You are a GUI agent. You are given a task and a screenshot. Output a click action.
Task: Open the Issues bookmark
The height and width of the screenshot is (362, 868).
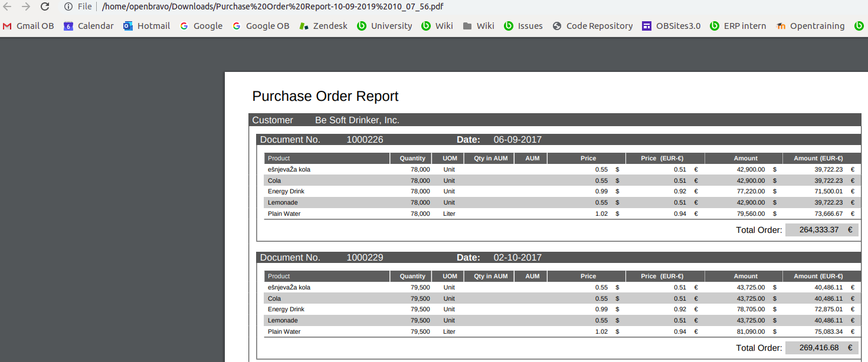[523, 26]
